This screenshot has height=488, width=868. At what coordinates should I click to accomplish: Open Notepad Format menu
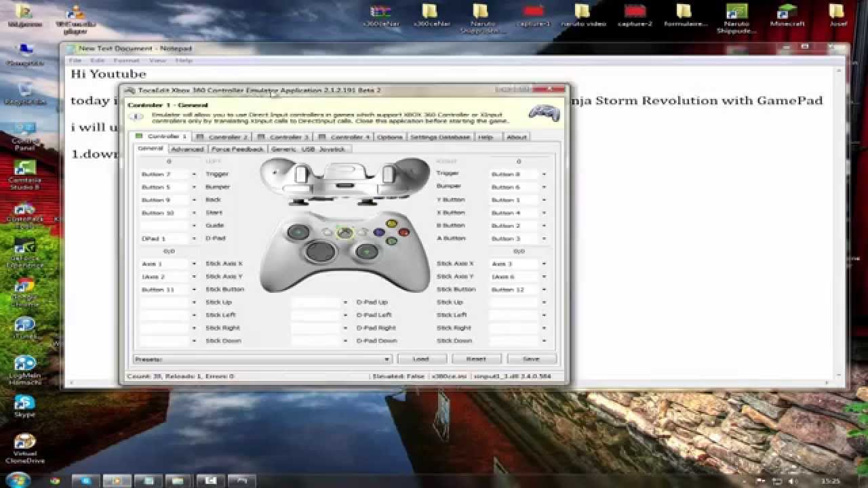click(x=126, y=60)
